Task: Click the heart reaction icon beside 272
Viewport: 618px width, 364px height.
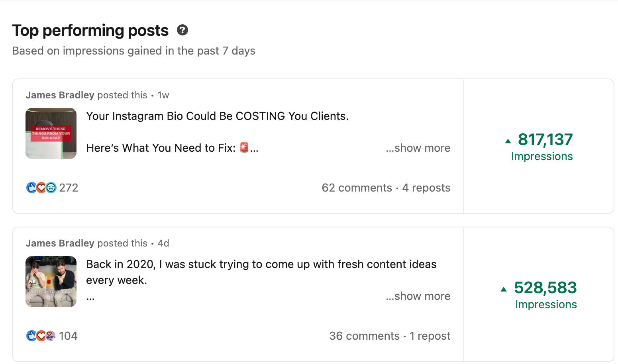Action: pyautogui.click(x=41, y=188)
